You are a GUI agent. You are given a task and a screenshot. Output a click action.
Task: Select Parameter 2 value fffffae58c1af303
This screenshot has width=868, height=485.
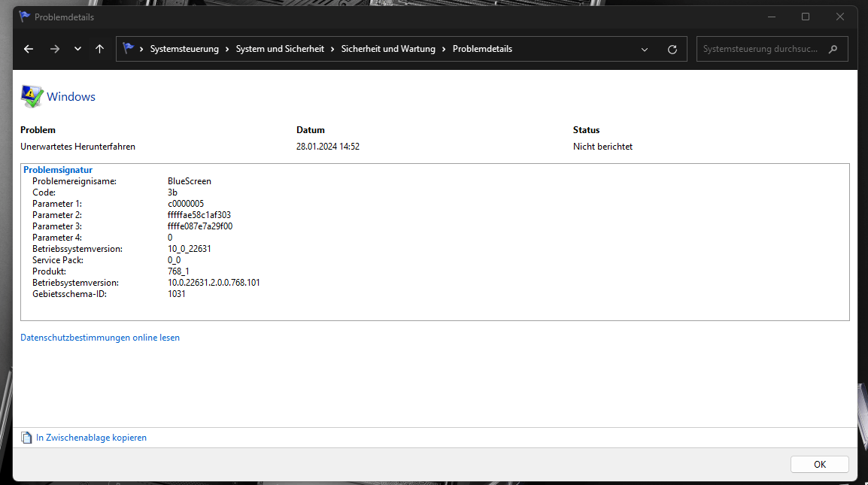[x=199, y=215]
